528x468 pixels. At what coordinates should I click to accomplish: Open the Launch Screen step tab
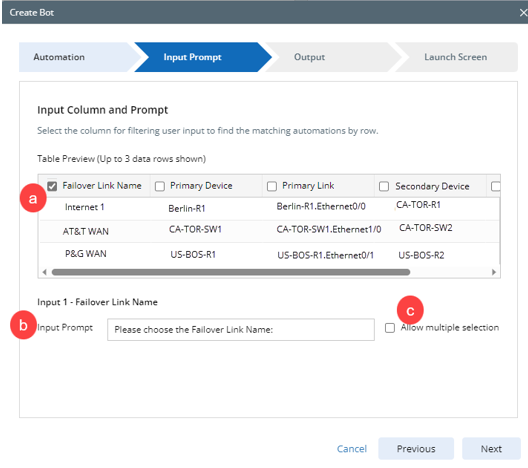click(x=456, y=57)
